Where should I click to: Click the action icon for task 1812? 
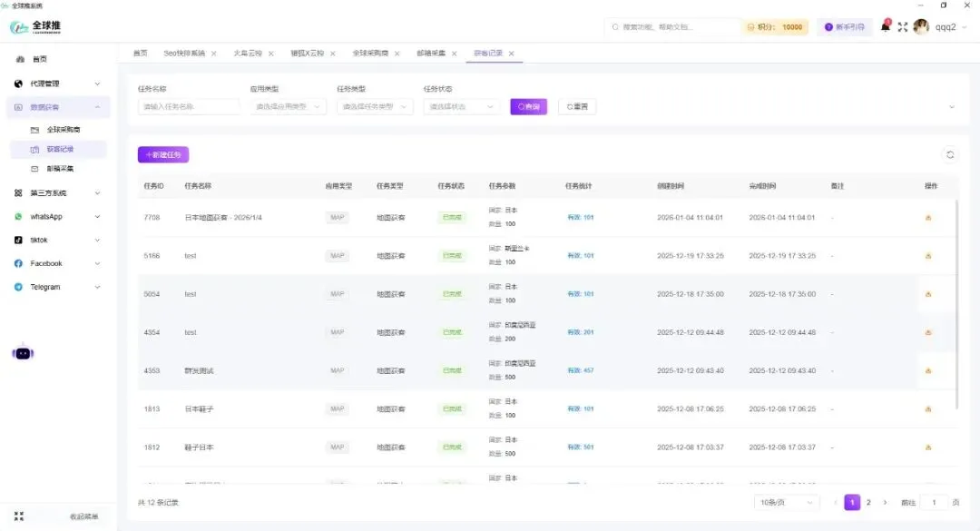pos(928,447)
